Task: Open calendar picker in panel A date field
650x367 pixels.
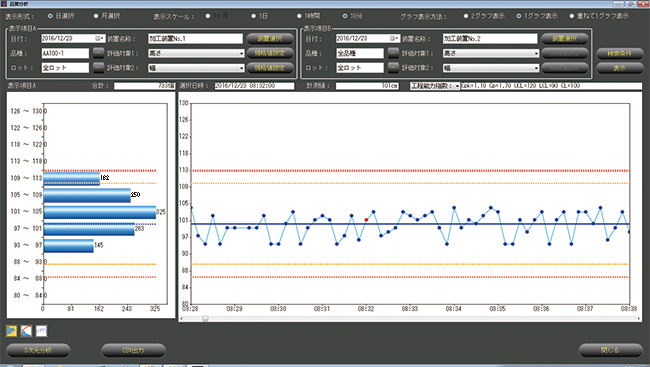Action: pos(99,39)
